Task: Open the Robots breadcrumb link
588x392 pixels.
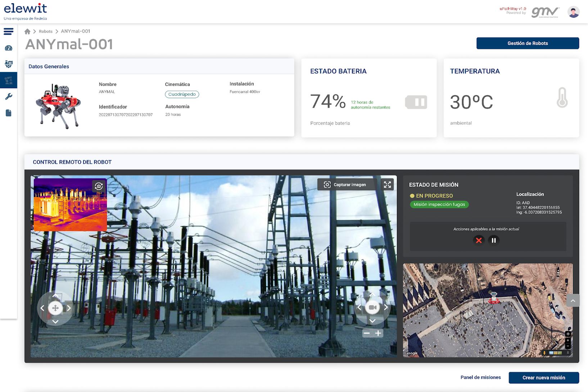Action: pos(46,31)
